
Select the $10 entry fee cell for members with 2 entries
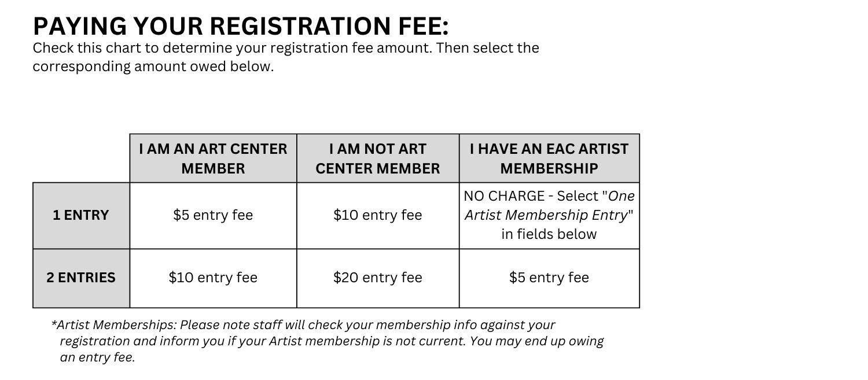[x=213, y=278]
